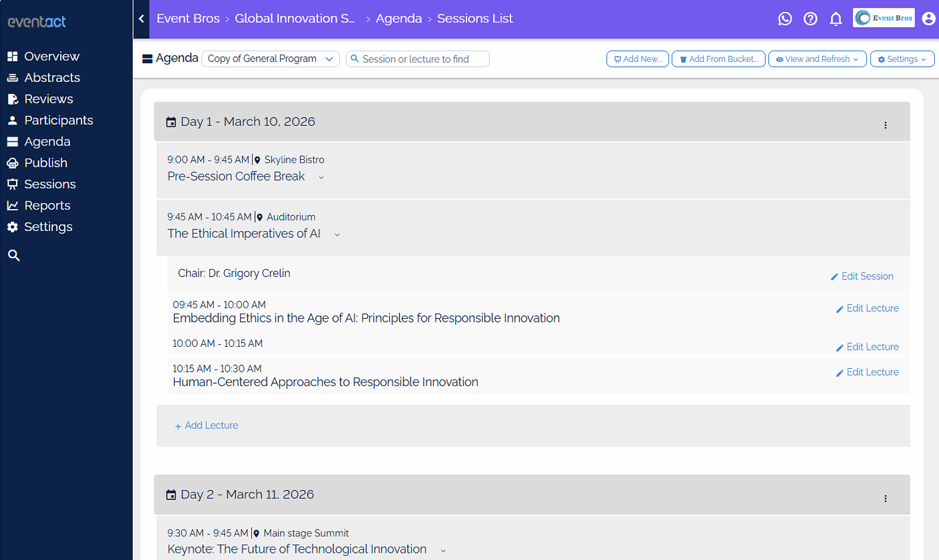The image size is (939, 560).
Task: Open the Copy of General Program dropdown
Action: [x=270, y=59]
